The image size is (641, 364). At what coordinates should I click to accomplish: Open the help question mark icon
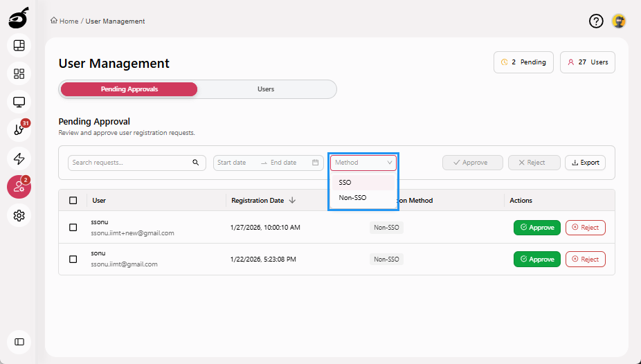(x=596, y=21)
